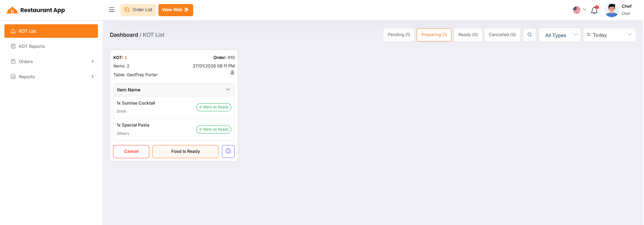The image size is (644, 225).
Task: Cancel the KOT order
Action: [x=131, y=151]
